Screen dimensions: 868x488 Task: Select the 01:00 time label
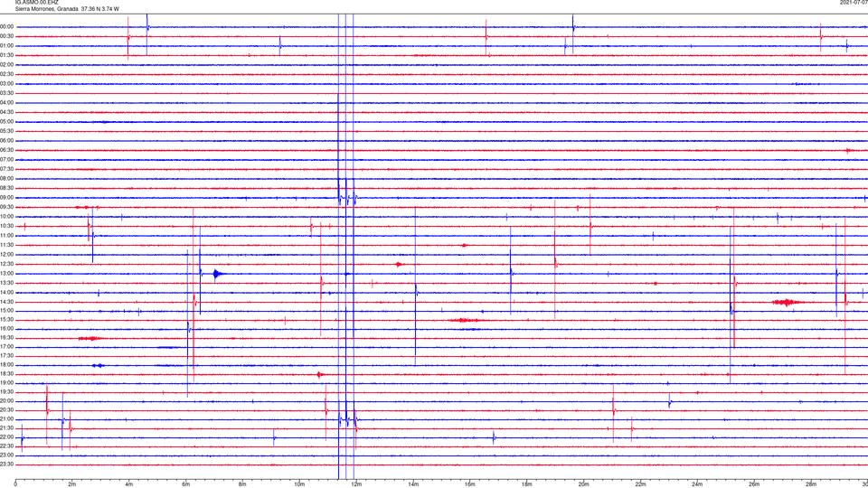point(7,46)
